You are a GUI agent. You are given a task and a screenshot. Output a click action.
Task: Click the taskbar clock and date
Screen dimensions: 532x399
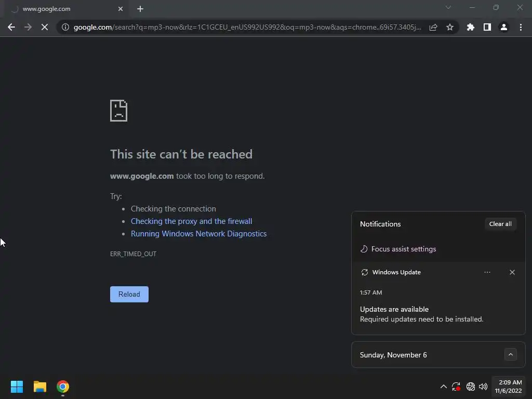click(508, 387)
